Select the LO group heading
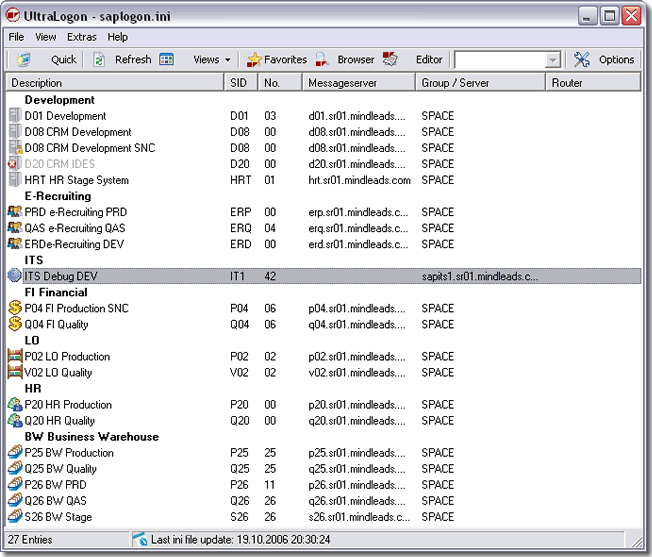The image size is (652, 557). [32, 340]
